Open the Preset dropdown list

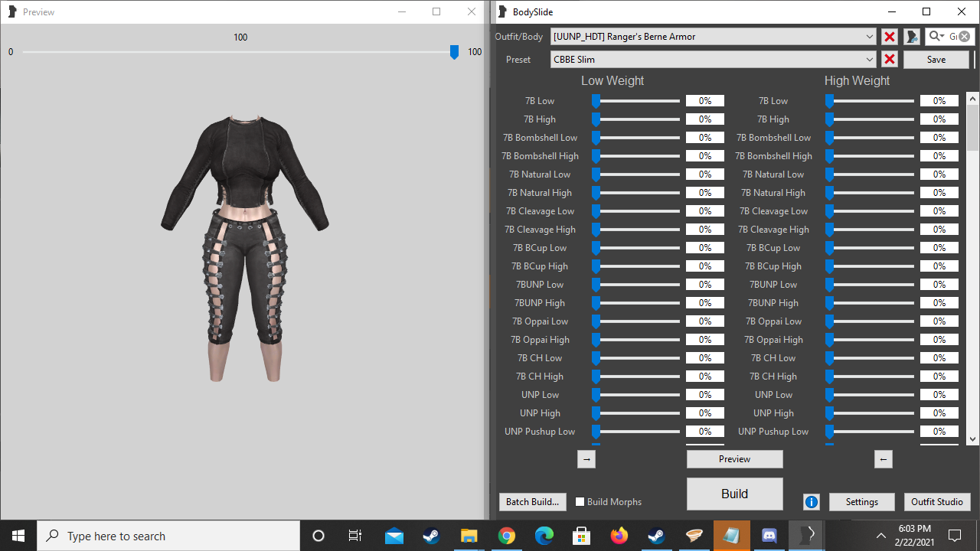tap(868, 59)
